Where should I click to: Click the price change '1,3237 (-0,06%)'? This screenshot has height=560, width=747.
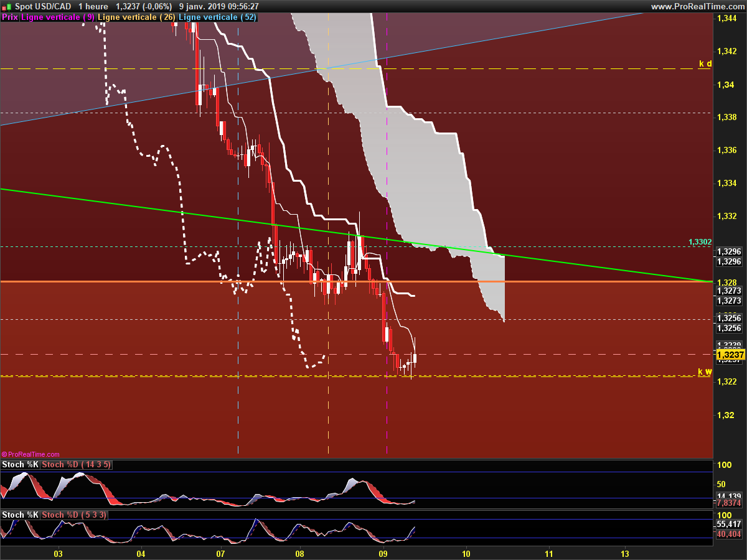(x=144, y=6)
